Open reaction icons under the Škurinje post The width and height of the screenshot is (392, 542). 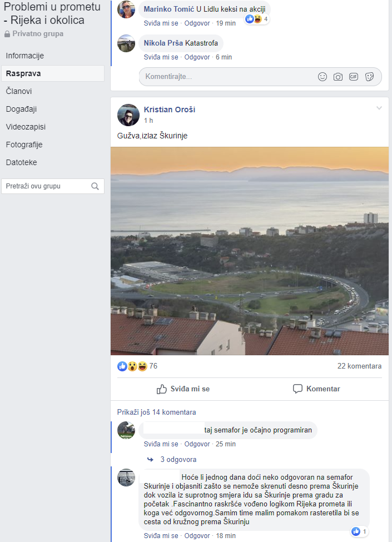point(133,366)
